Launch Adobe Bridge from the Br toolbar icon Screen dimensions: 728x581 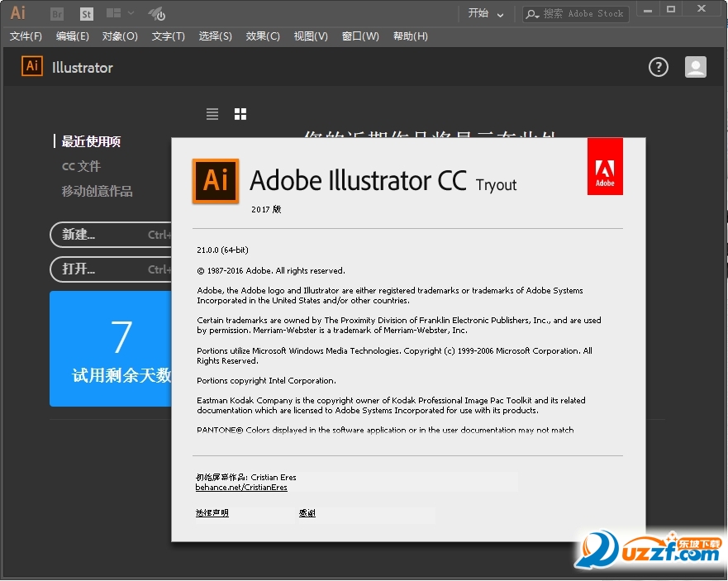point(56,12)
